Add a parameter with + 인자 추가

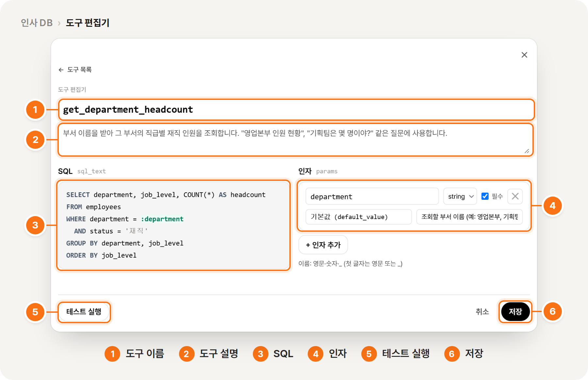pyautogui.click(x=323, y=245)
